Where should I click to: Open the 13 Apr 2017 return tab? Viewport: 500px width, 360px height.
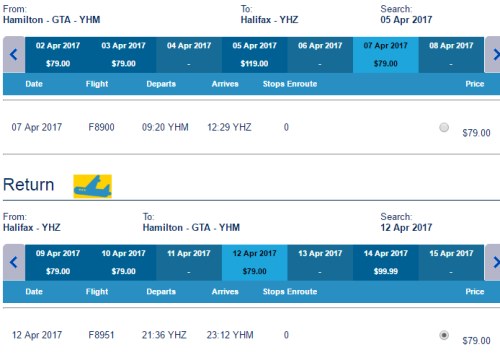tap(320, 262)
